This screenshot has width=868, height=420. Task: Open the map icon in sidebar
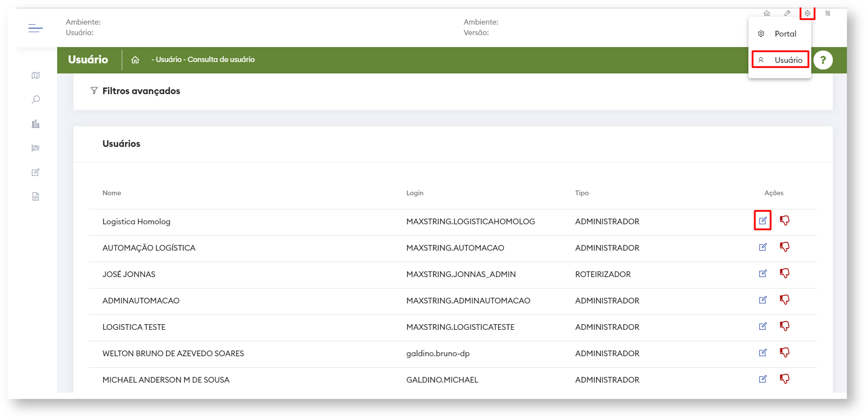[36, 76]
